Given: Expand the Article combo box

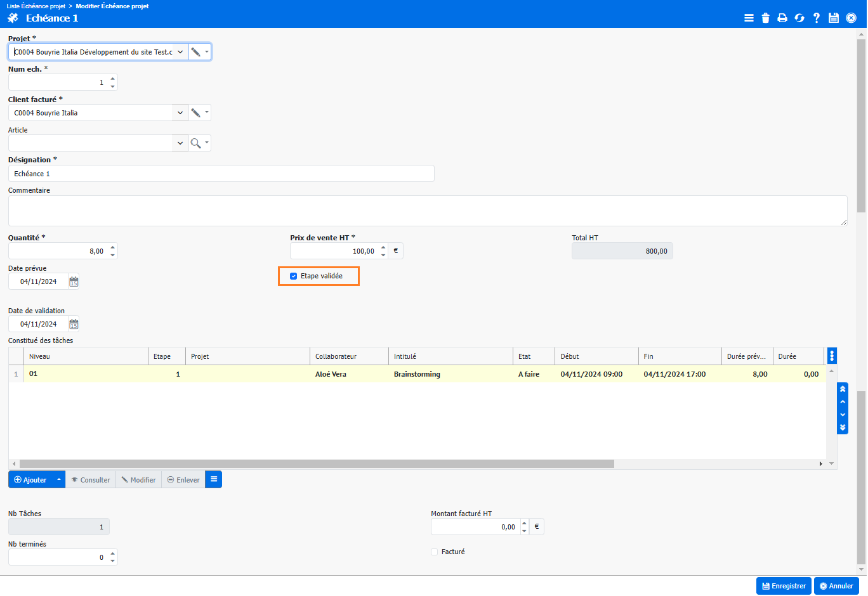Looking at the screenshot, I should 180,143.
